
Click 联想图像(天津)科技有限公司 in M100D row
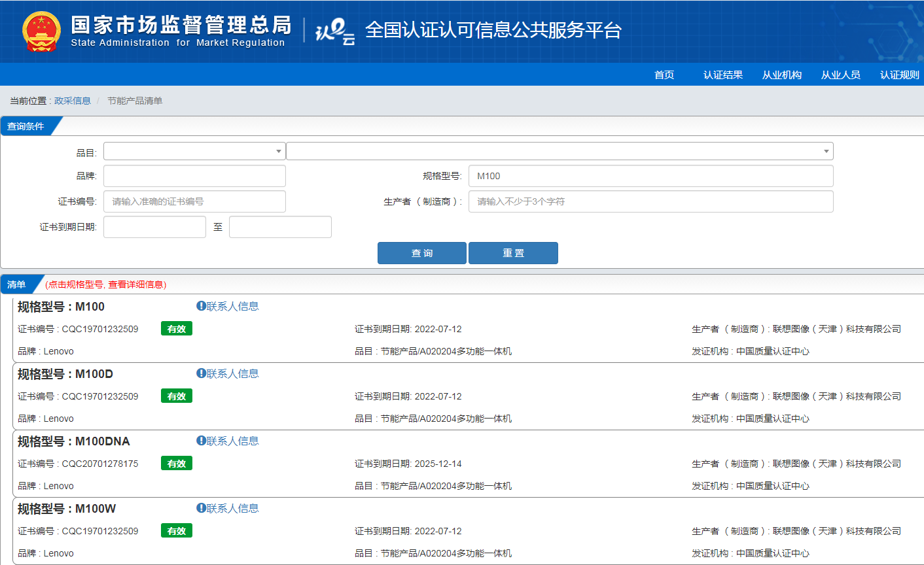click(837, 396)
